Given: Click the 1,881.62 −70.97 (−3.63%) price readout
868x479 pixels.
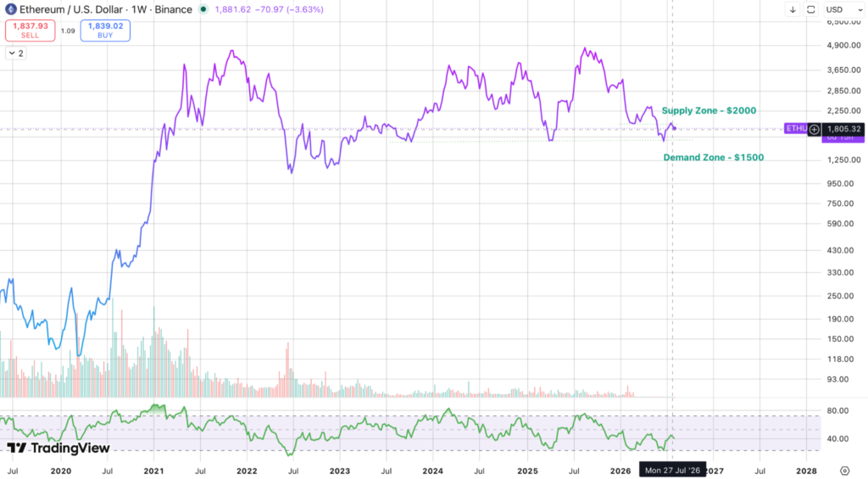Looking at the screenshot, I should coord(269,9).
